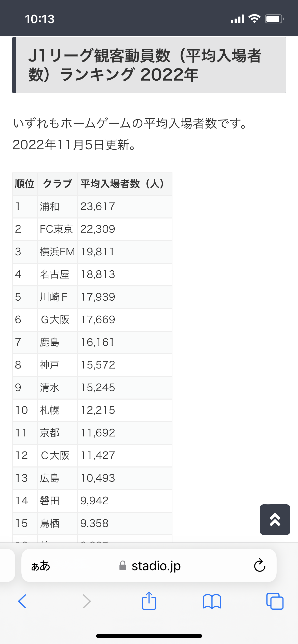This screenshot has width=298, height=644.
Task: Tap the クラブ column header
Action: 57,184
